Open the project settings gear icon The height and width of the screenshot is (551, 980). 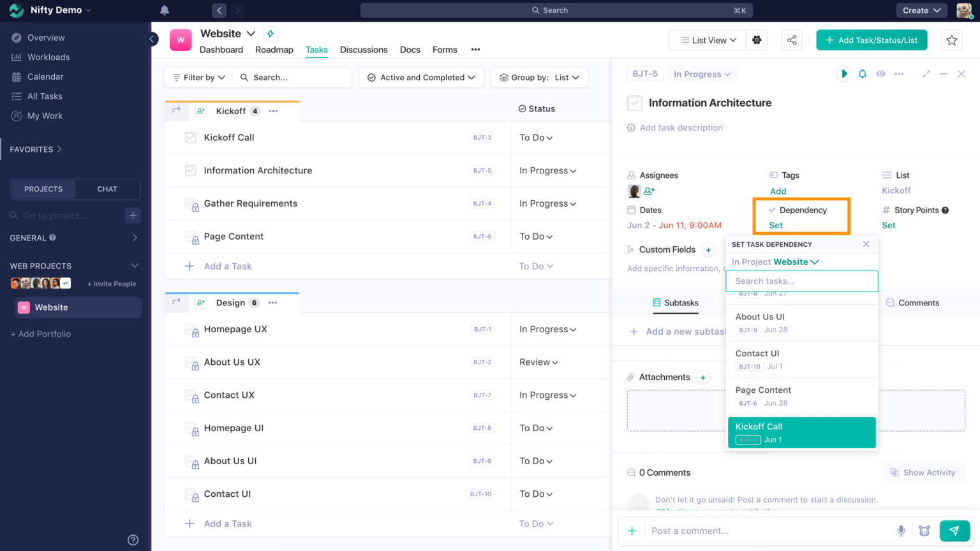[757, 40]
